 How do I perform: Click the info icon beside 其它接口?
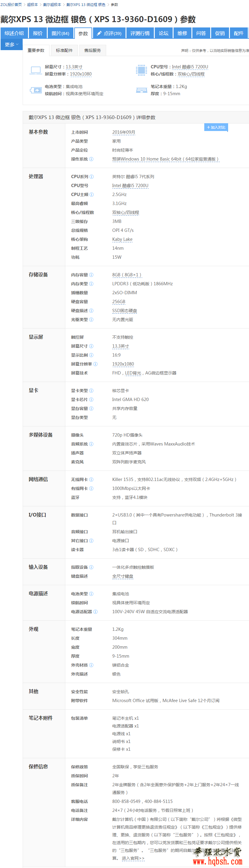tap(91, 541)
